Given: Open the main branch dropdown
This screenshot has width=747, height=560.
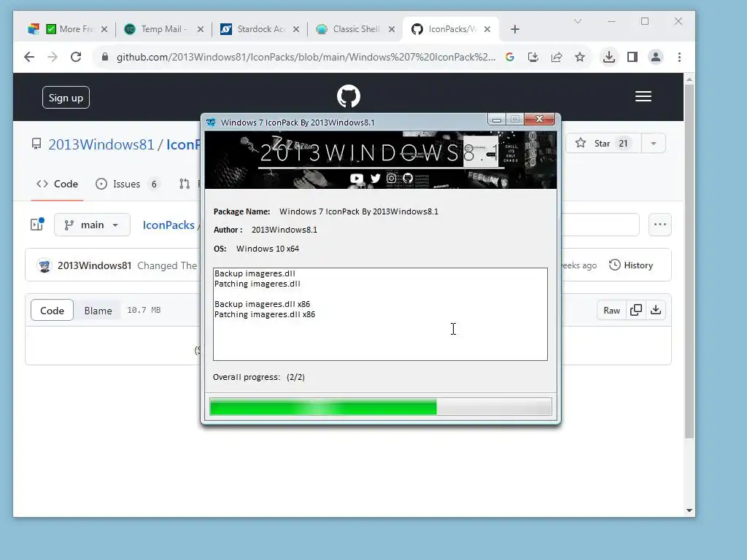Looking at the screenshot, I should tap(92, 225).
